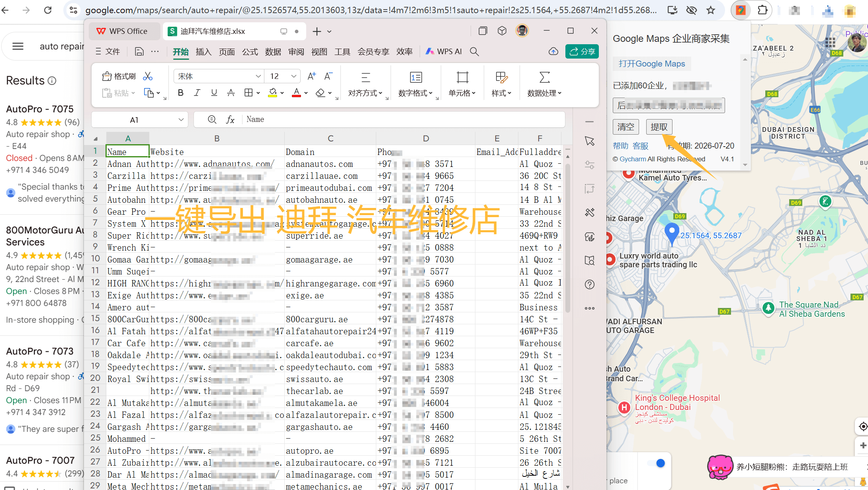The width and height of the screenshot is (868, 490).
Task: Click the WPS user avatar icon
Action: click(522, 31)
